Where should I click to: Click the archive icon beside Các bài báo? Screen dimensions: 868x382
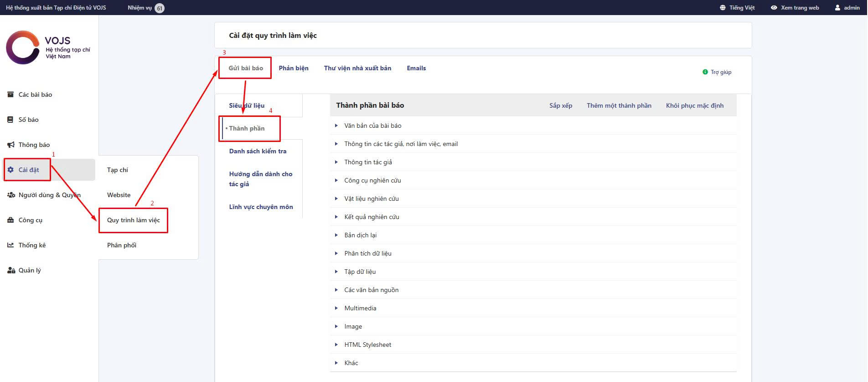[x=10, y=94]
